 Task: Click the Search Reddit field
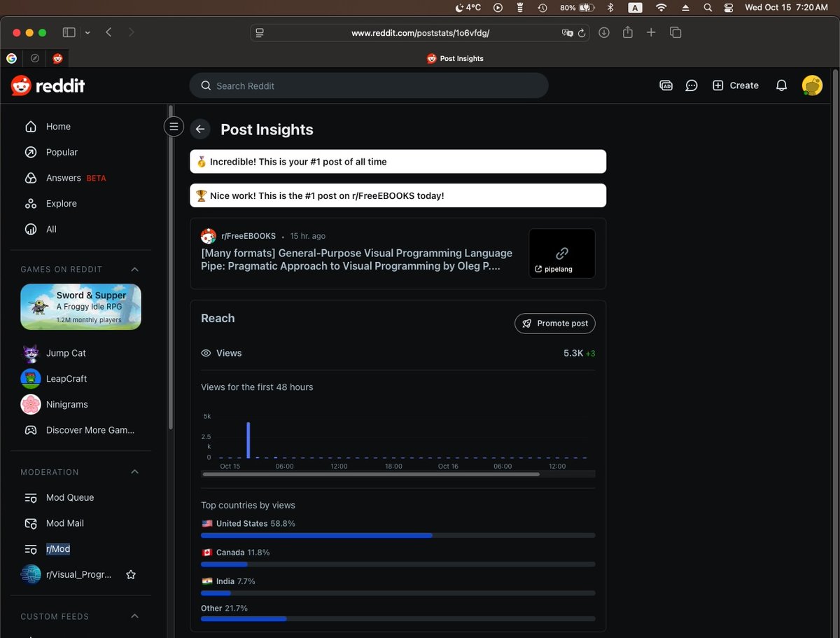click(x=369, y=85)
